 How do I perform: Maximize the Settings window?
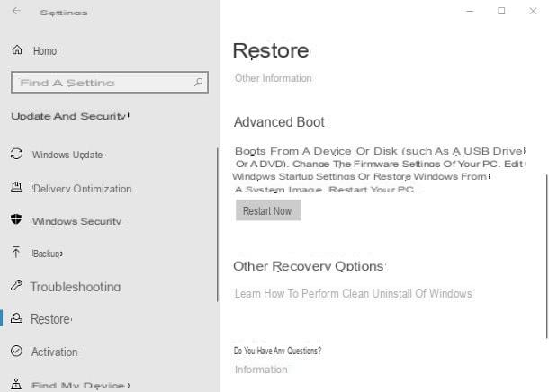(501, 11)
